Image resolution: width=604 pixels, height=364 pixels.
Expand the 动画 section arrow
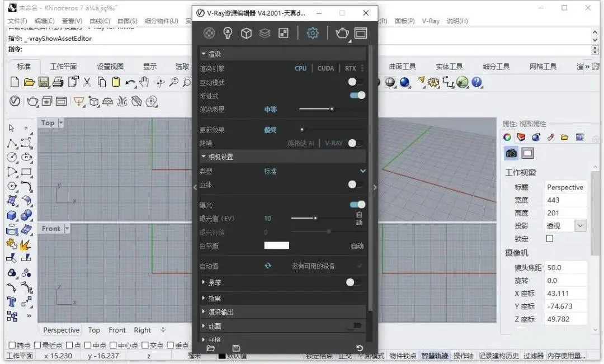pos(204,326)
